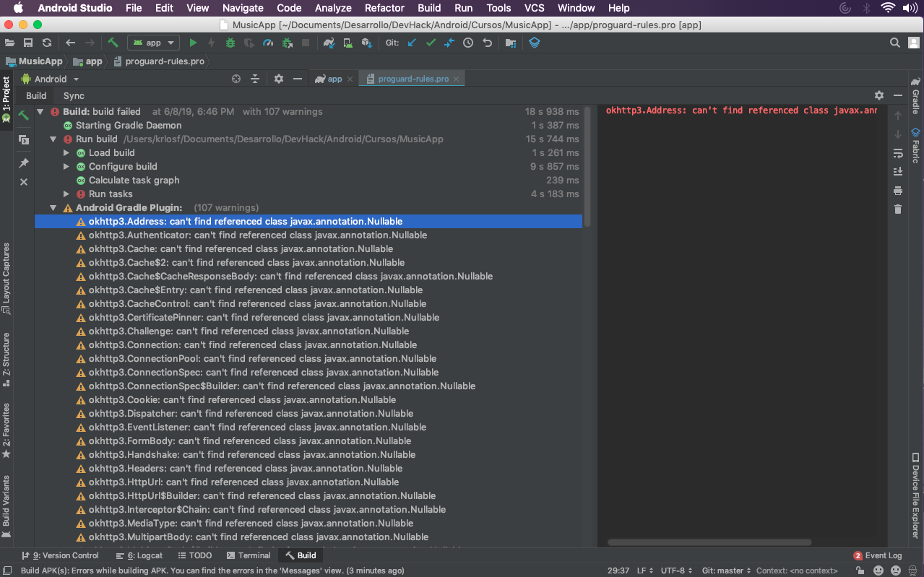Click Attach debugger to process icon
Image resolution: width=924 pixels, height=577 pixels.
pos(287,43)
